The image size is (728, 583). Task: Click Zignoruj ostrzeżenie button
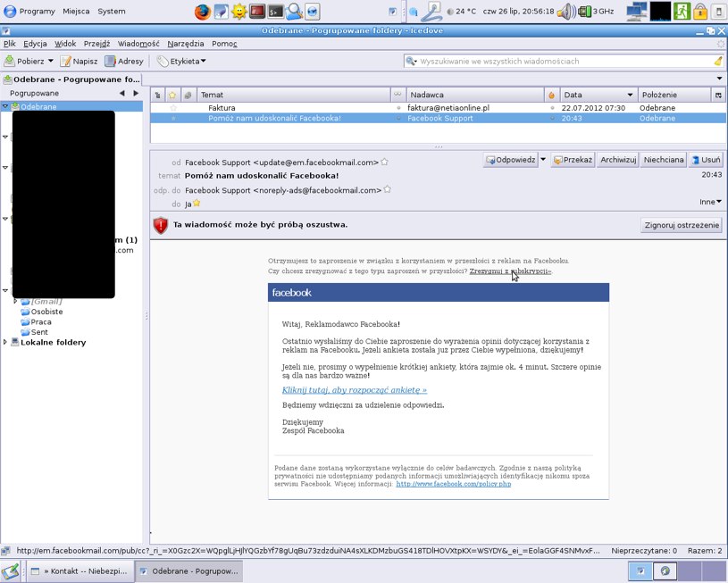click(x=682, y=225)
